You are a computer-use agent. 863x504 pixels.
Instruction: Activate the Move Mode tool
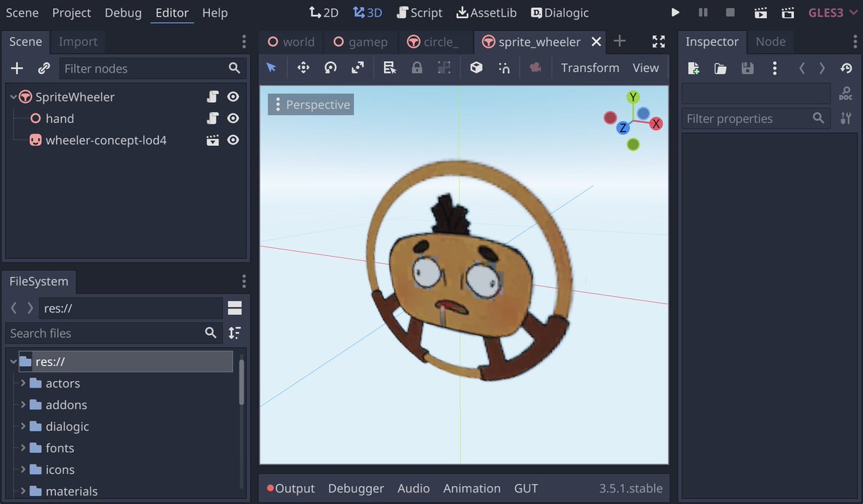[303, 68]
